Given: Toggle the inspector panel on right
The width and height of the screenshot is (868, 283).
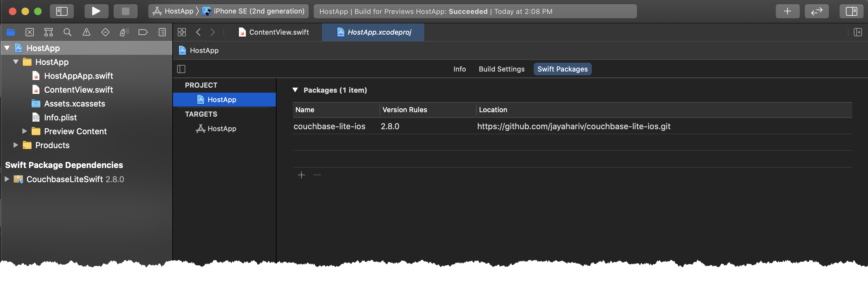Looking at the screenshot, I should (x=851, y=11).
